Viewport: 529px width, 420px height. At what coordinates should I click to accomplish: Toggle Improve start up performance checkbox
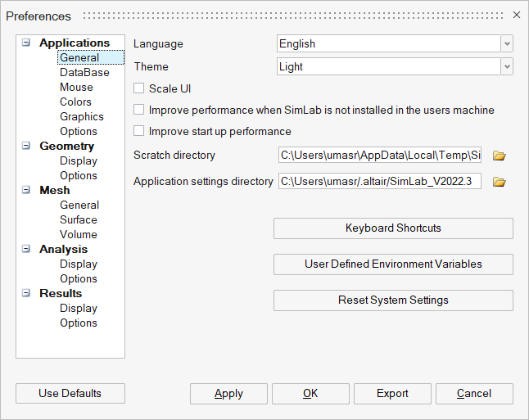[x=139, y=131]
